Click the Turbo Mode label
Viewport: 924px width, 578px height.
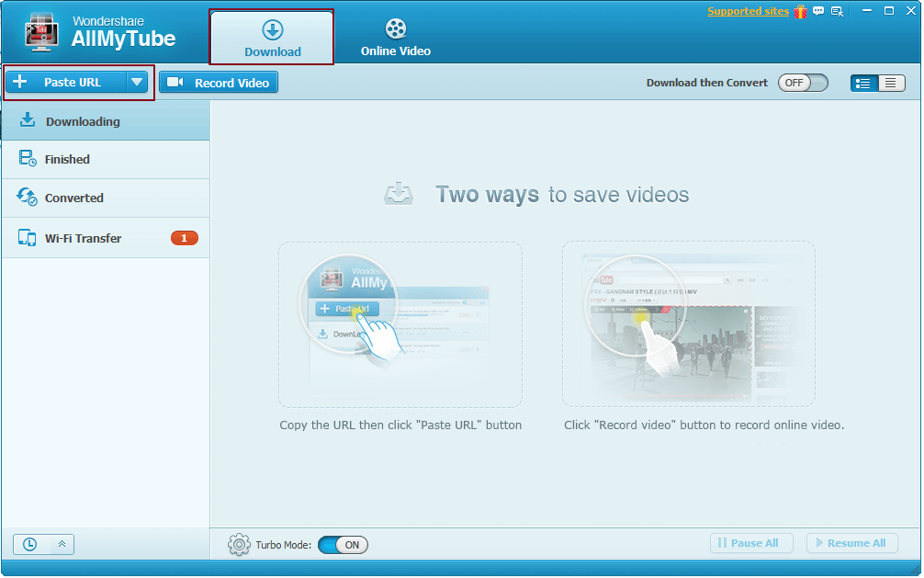click(284, 545)
